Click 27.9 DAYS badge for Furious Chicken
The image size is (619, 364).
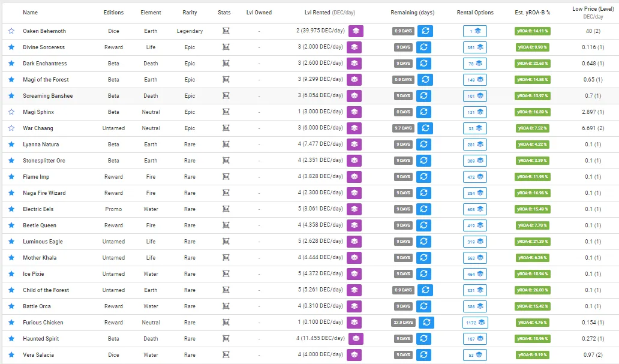coord(404,322)
